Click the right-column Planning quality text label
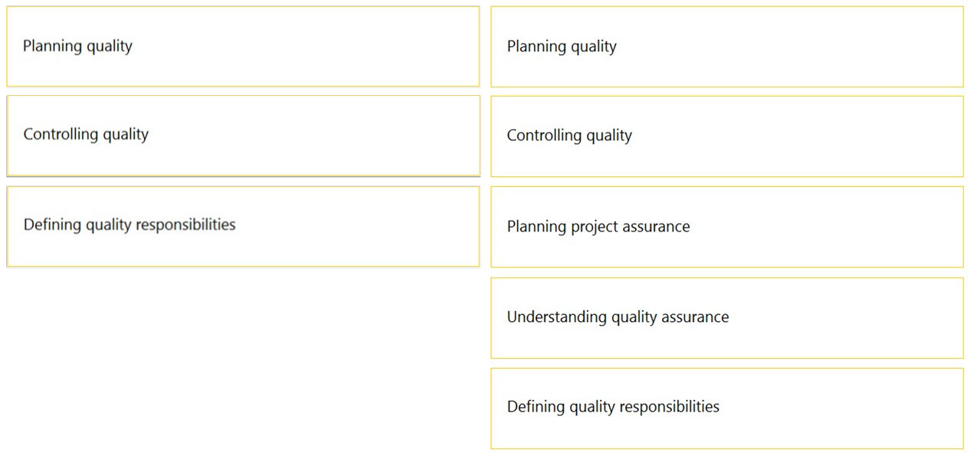 click(x=562, y=47)
